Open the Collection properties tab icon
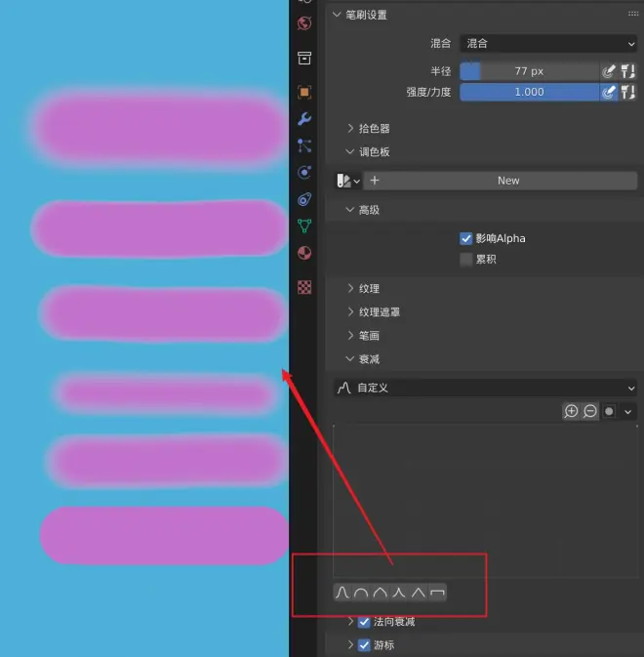 point(304,58)
